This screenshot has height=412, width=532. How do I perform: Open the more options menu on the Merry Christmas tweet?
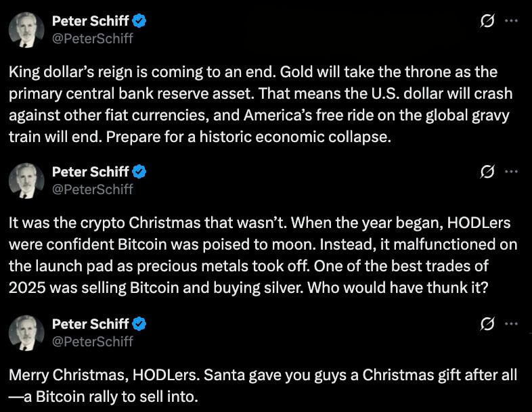point(512,325)
